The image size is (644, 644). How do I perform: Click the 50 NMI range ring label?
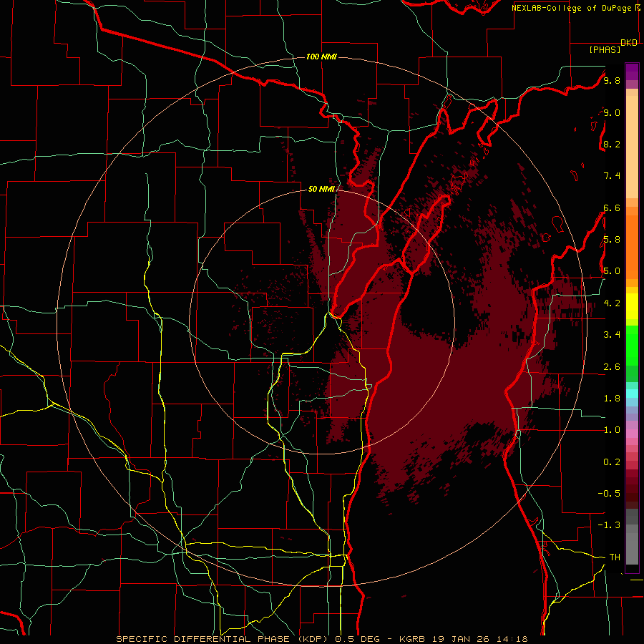(x=321, y=189)
